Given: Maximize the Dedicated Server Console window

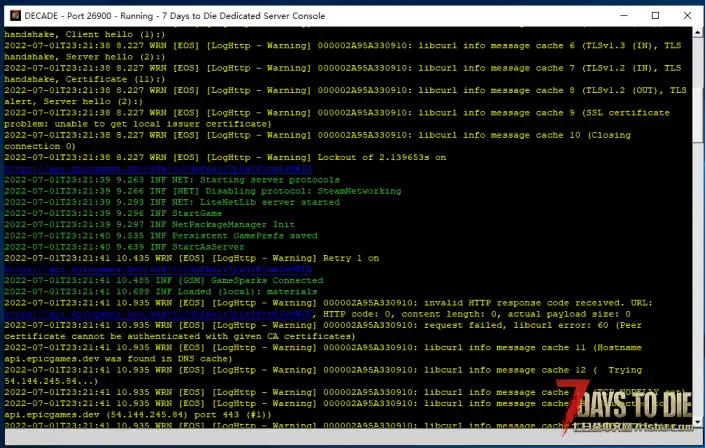Looking at the screenshot, I should point(655,15).
